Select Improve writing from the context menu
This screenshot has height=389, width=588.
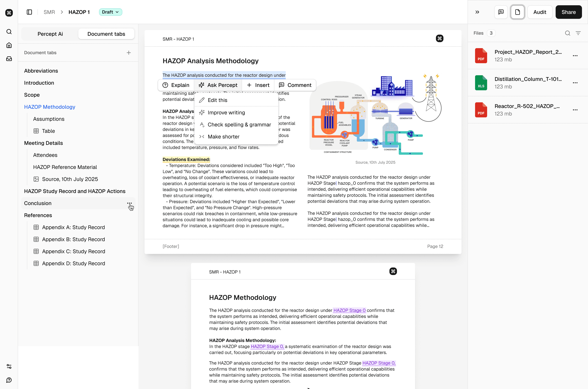[226, 112]
